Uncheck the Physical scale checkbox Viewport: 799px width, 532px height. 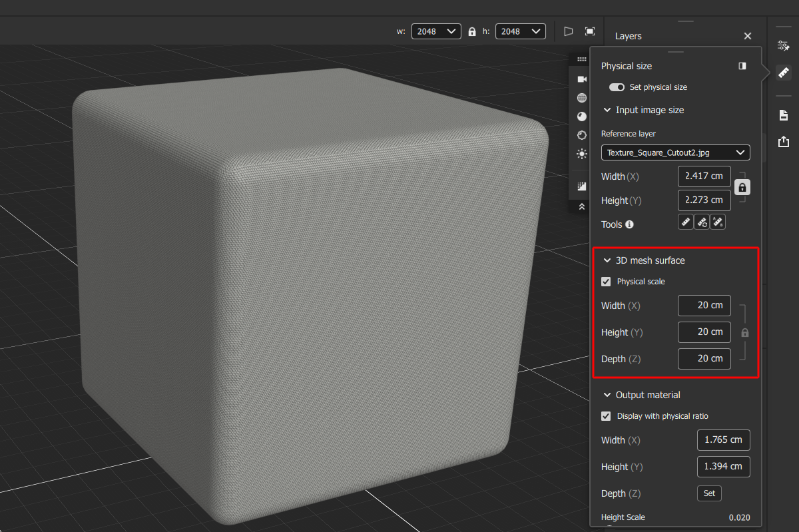coord(606,282)
